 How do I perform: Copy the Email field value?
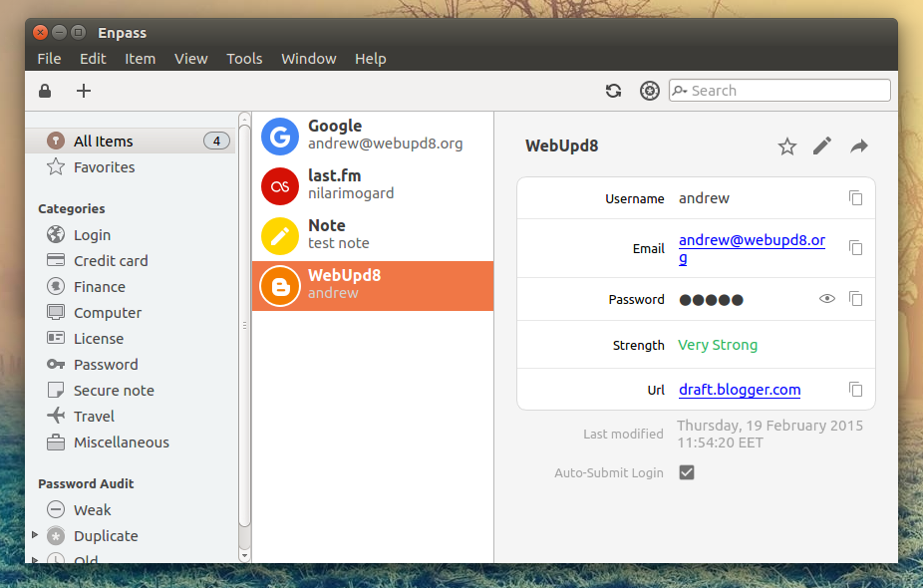coord(856,248)
